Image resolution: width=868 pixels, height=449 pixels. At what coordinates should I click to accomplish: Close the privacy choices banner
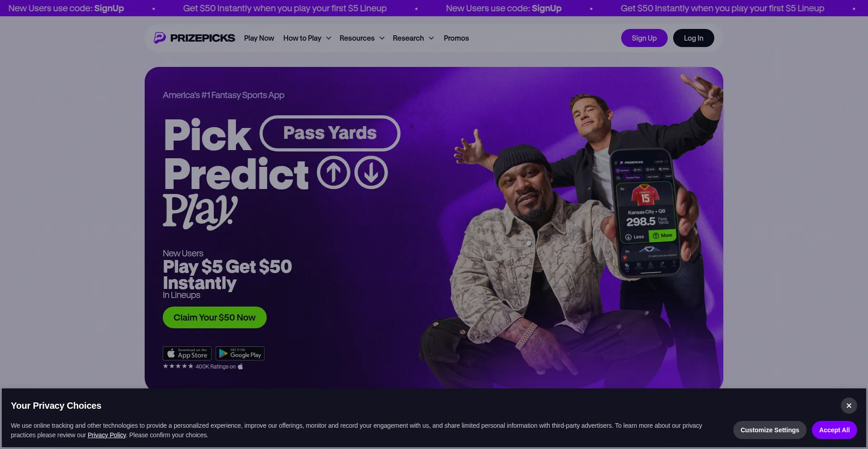click(849, 406)
